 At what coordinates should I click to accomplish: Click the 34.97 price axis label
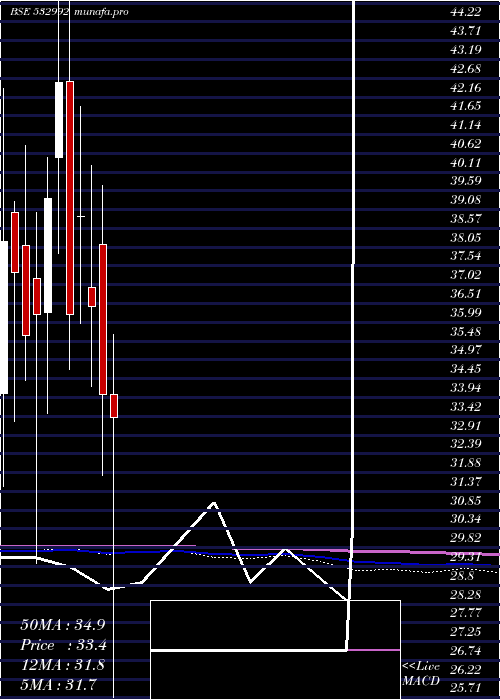[466, 350]
